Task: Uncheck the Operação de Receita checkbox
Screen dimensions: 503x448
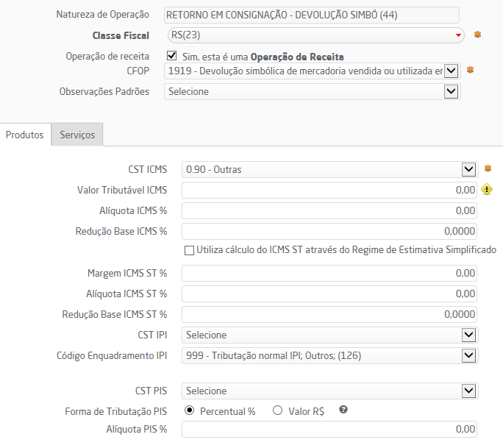Action: click(x=172, y=56)
